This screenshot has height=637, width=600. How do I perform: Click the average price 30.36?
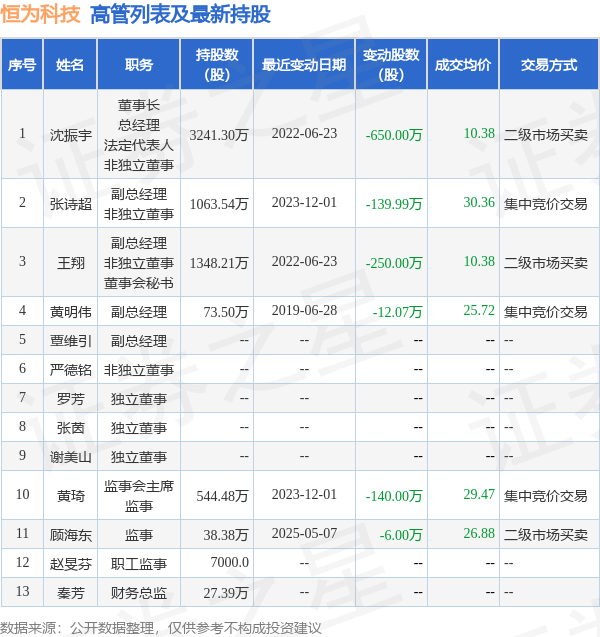tap(479, 202)
